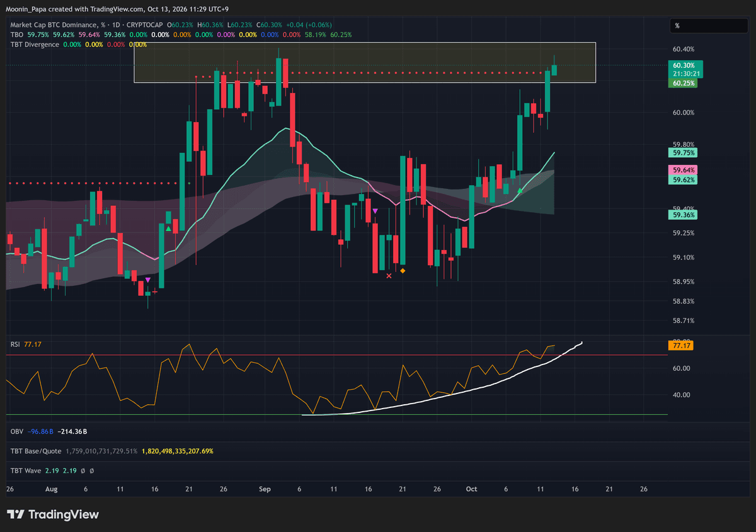The width and height of the screenshot is (756, 532).
Task: Click the OBV value −214.36B
Action: (72, 432)
